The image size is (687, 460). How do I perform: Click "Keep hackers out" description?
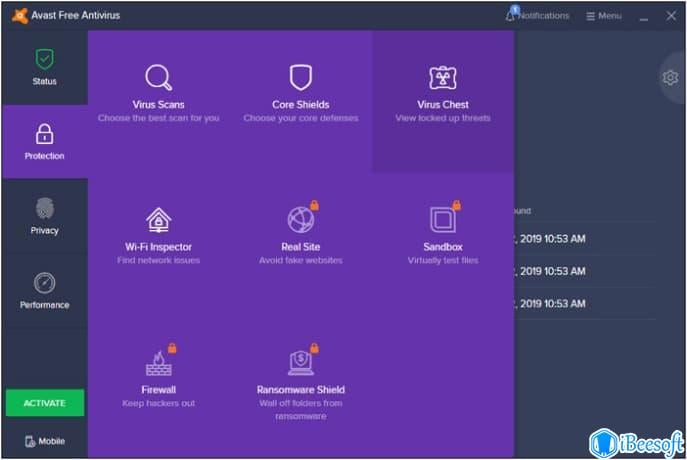pyautogui.click(x=158, y=403)
